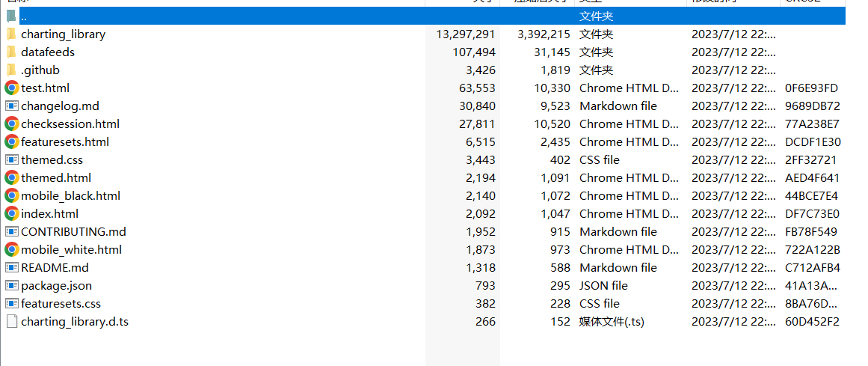
Task: Click the CRC value 2FF32721
Action: click(810, 159)
